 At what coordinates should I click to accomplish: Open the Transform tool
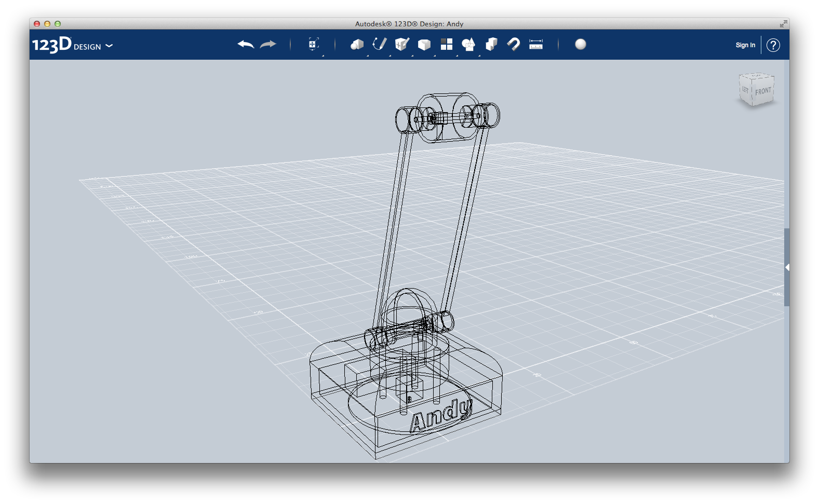313,45
